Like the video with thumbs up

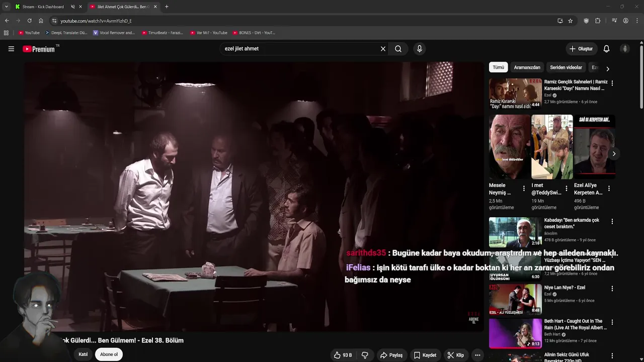[x=343, y=355]
